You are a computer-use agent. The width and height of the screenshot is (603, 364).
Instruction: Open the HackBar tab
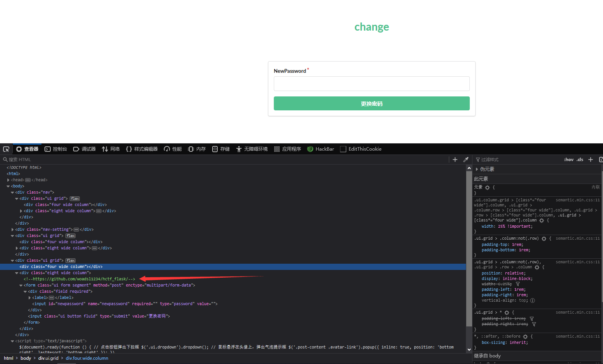pos(320,149)
